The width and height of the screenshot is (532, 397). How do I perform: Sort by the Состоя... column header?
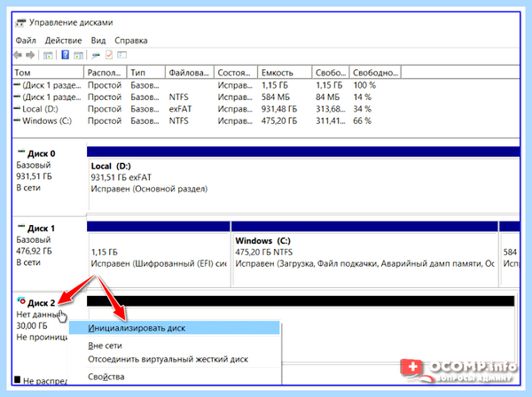click(x=236, y=73)
